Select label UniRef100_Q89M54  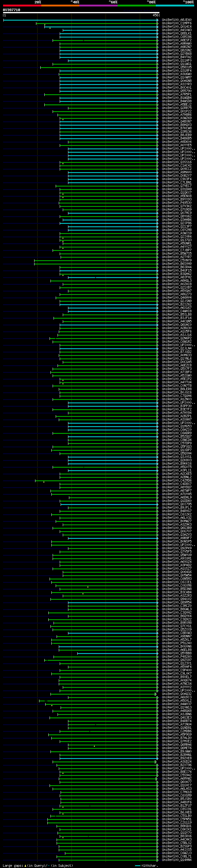tap(177, 603)
